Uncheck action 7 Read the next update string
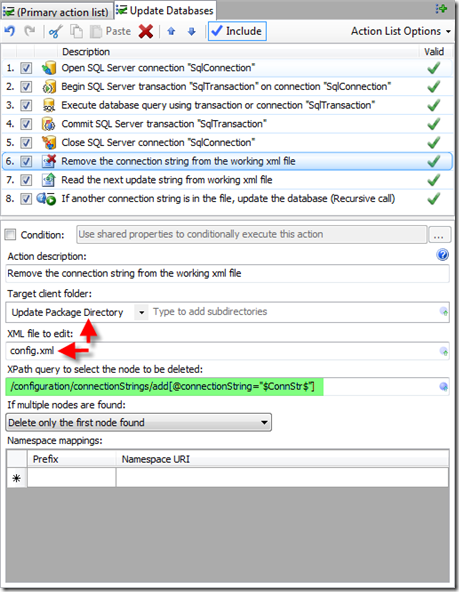The image size is (459, 592). 26,180
